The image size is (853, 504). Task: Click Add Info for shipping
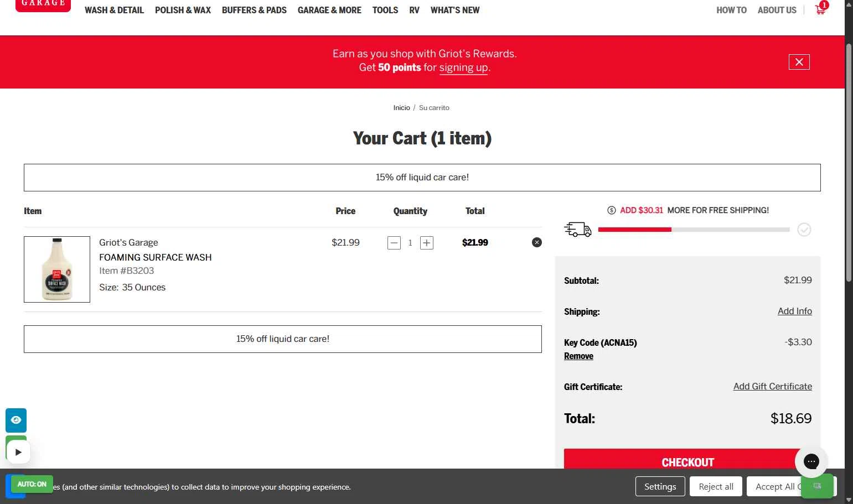[795, 311]
